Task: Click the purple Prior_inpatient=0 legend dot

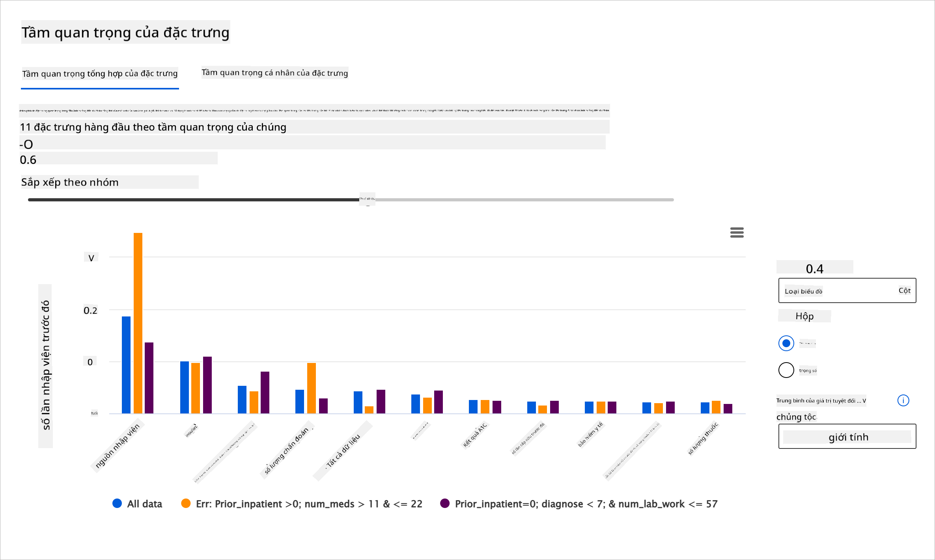Action: point(445,503)
